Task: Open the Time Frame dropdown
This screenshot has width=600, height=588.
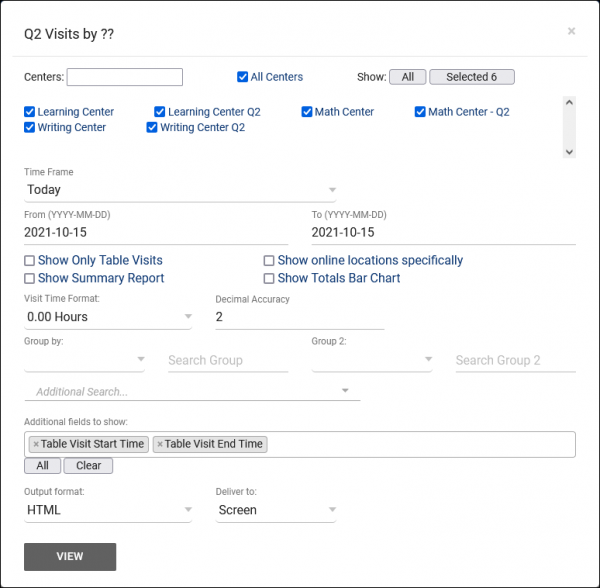Action: pyautogui.click(x=180, y=190)
